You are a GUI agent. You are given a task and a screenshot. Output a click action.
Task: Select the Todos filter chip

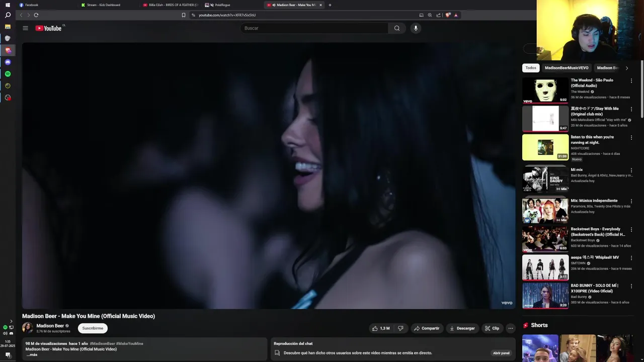click(x=531, y=68)
